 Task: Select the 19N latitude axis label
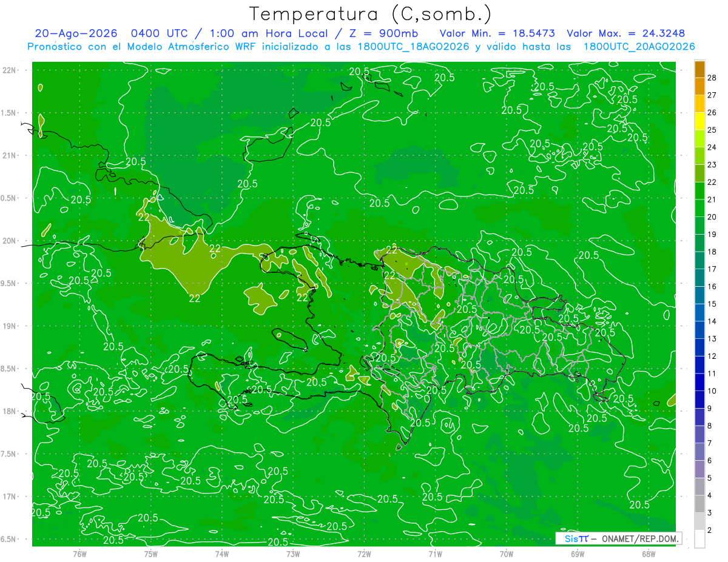coord(9,326)
